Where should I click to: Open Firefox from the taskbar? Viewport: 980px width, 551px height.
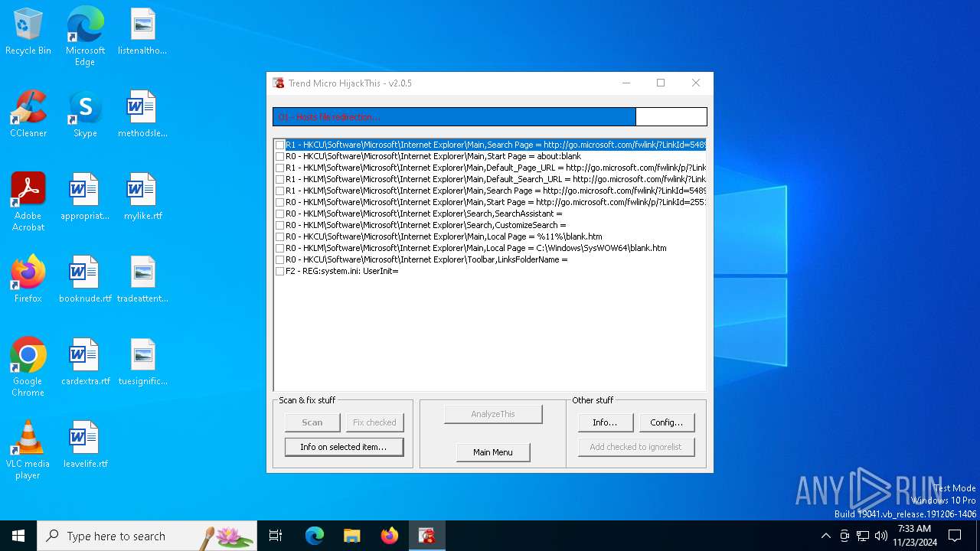pos(390,536)
